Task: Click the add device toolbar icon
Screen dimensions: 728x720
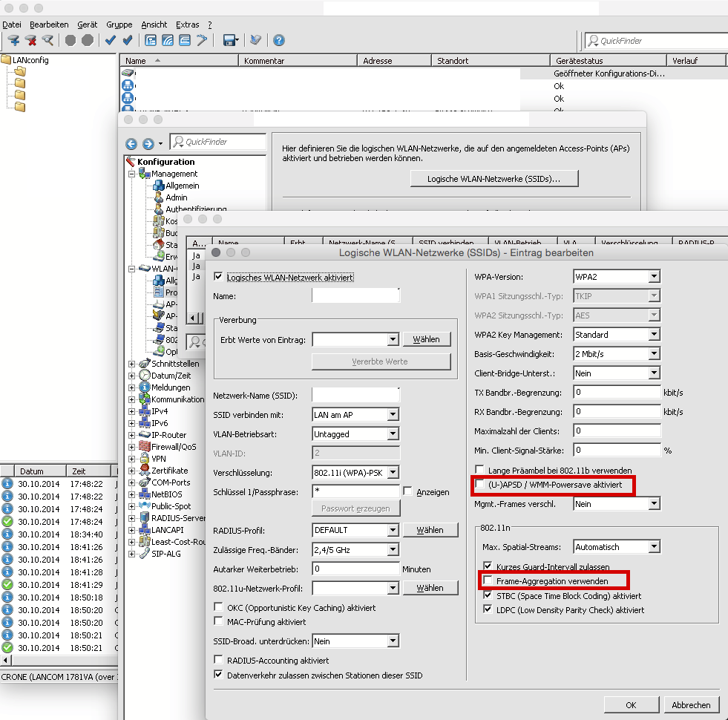Action: pyautogui.click(x=13, y=40)
